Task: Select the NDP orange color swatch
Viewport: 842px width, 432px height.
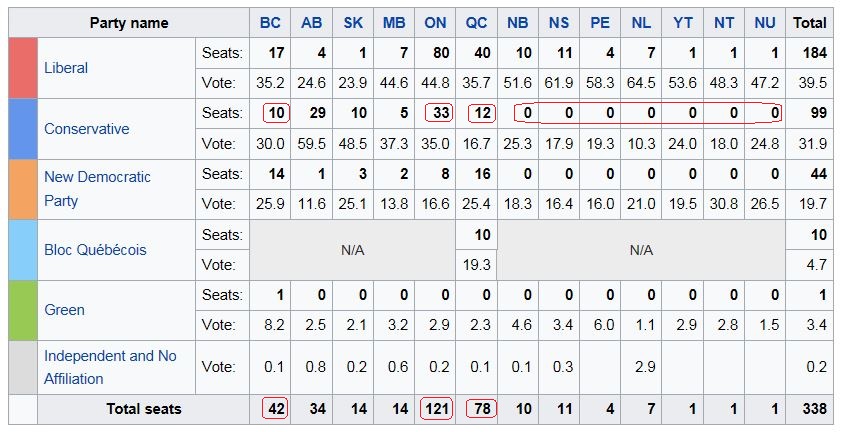Action: pos(23,189)
